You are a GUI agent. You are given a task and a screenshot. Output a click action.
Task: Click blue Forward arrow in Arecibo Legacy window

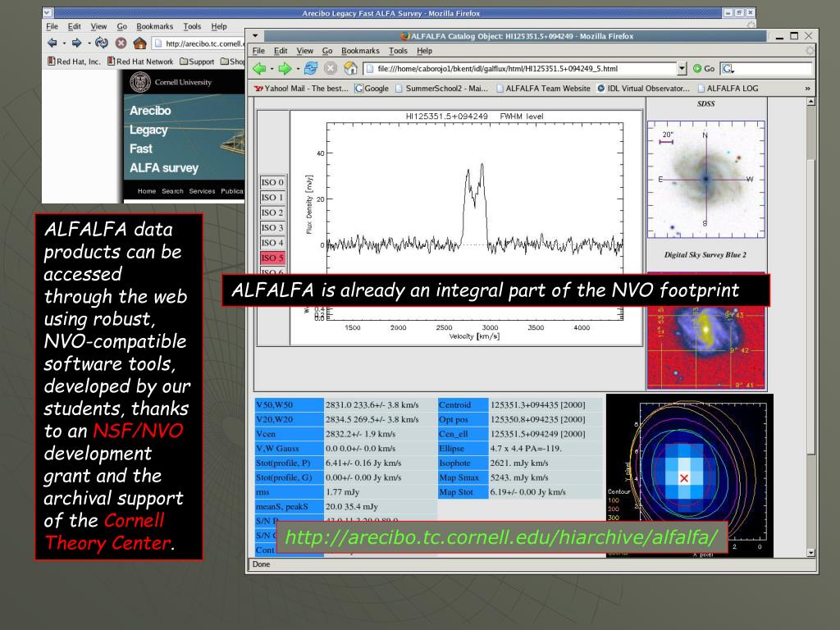pyautogui.click(x=76, y=43)
